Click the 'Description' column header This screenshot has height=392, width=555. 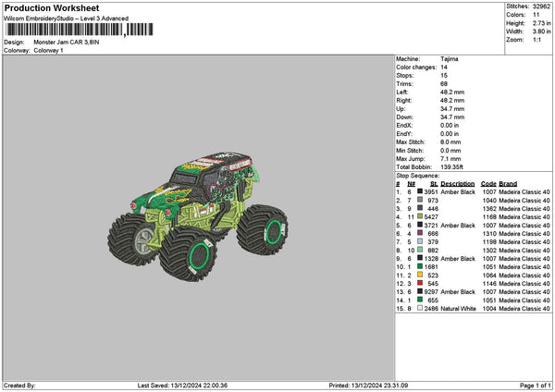(x=458, y=184)
